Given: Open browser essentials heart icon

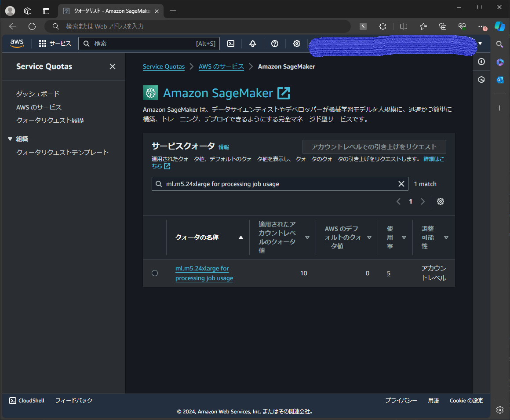Looking at the screenshot, I should click(462, 26).
